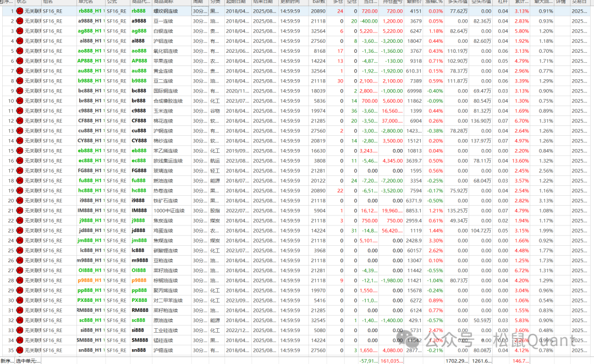Click the status icon in the ag888_H1 row
Image resolution: width=594 pixels, height=364 pixels.
coord(20,31)
